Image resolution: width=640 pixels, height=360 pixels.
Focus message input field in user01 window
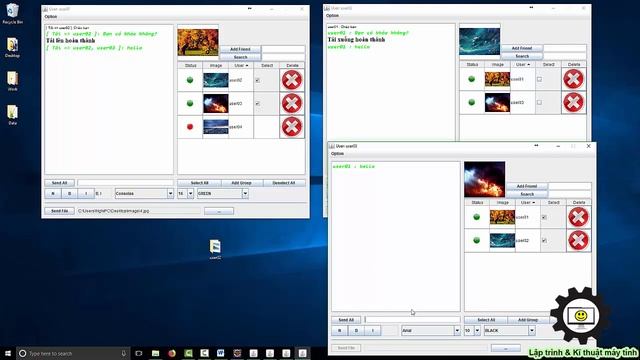[126, 183]
